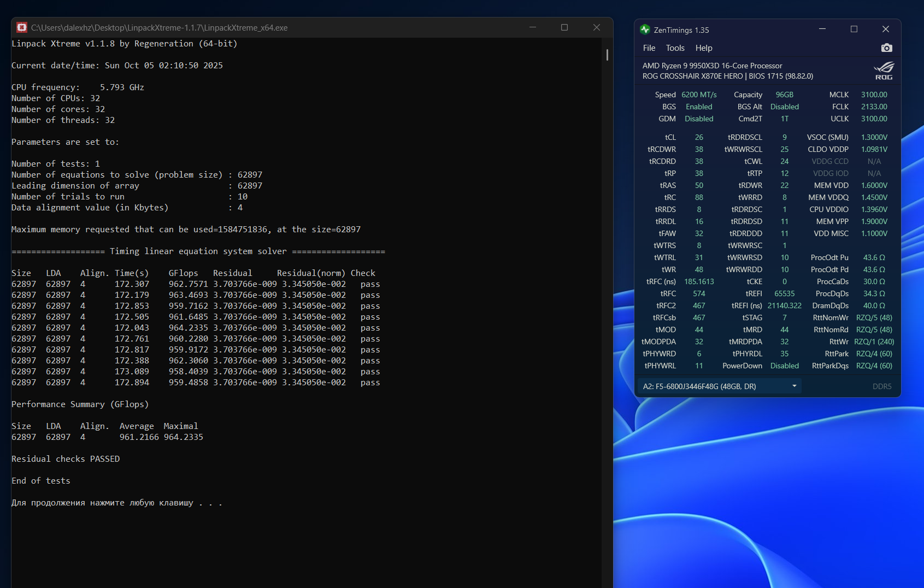The width and height of the screenshot is (924, 588).
Task: Click the CPU frequency 5.793 GHz line
Action: tap(78, 87)
